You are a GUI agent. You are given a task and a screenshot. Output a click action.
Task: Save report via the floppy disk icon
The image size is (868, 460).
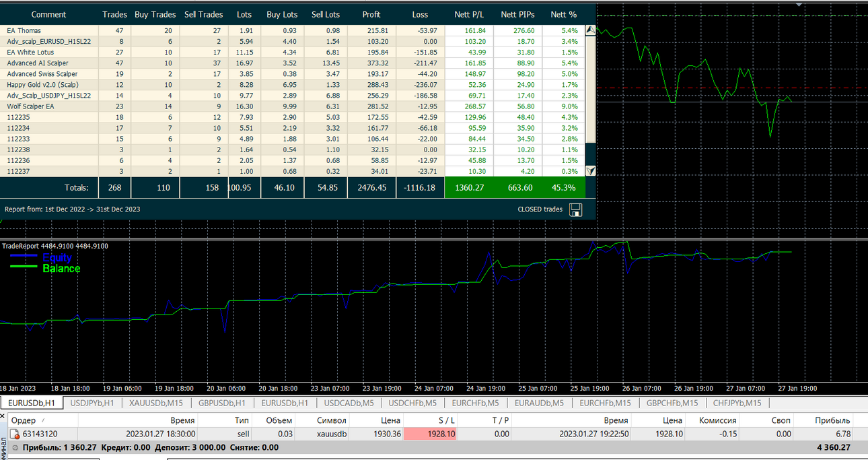pos(575,209)
